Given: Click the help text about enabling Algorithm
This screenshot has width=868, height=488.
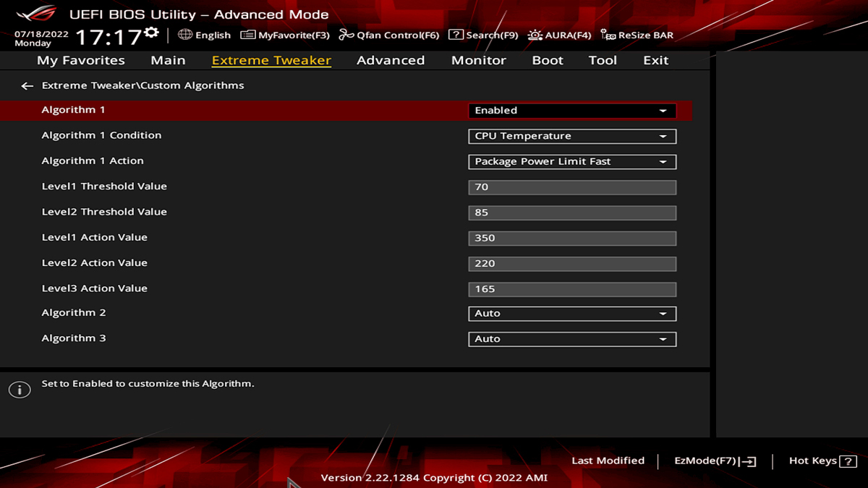Looking at the screenshot, I should [148, 384].
